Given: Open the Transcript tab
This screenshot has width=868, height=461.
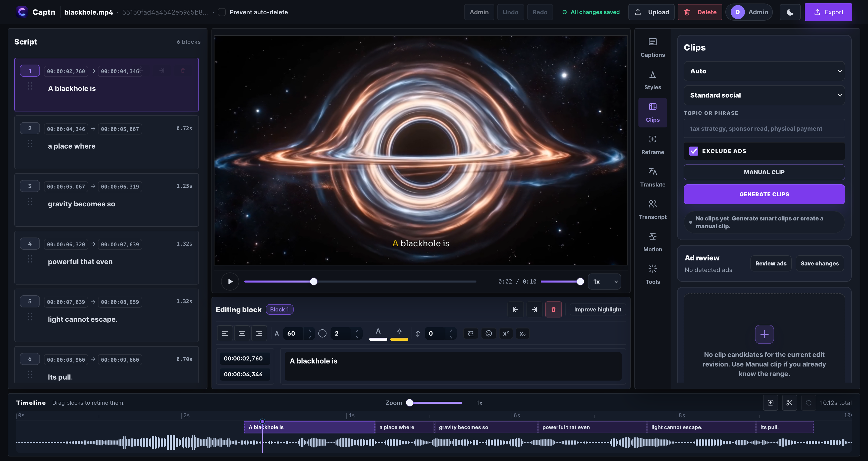Looking at the screenshot, I should coord(652,210).
